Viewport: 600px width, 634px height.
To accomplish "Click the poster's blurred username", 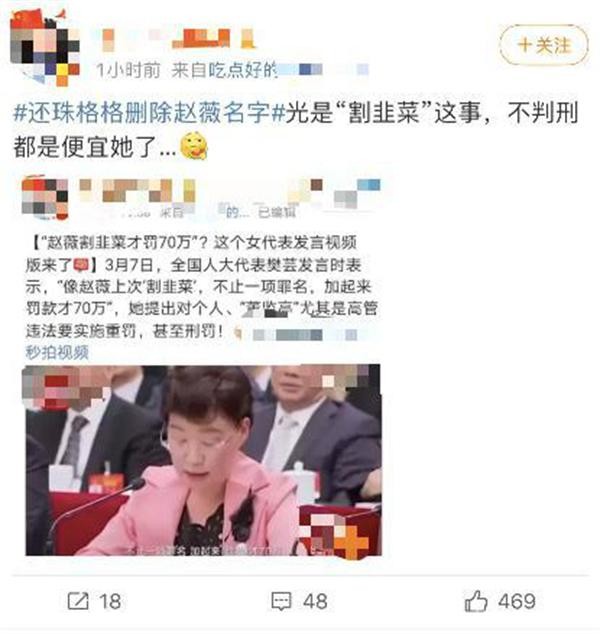I will tap(178, 40).
